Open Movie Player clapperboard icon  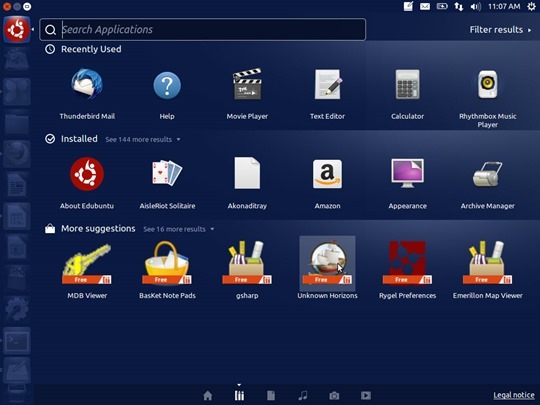click(247, 85)
